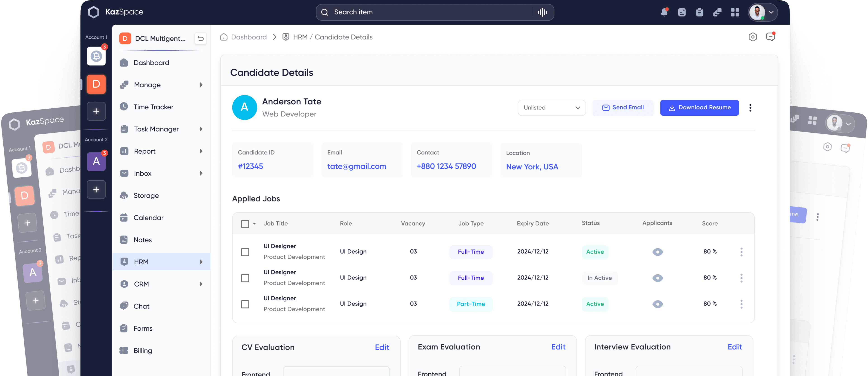Open the stacked layers icon in top bar
Image resolution: width=868 pixels, height=376 pixels.
point(717,12)
